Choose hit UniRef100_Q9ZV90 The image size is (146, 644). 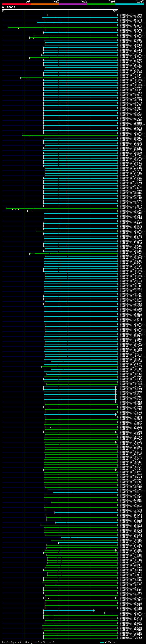point(131,306)
